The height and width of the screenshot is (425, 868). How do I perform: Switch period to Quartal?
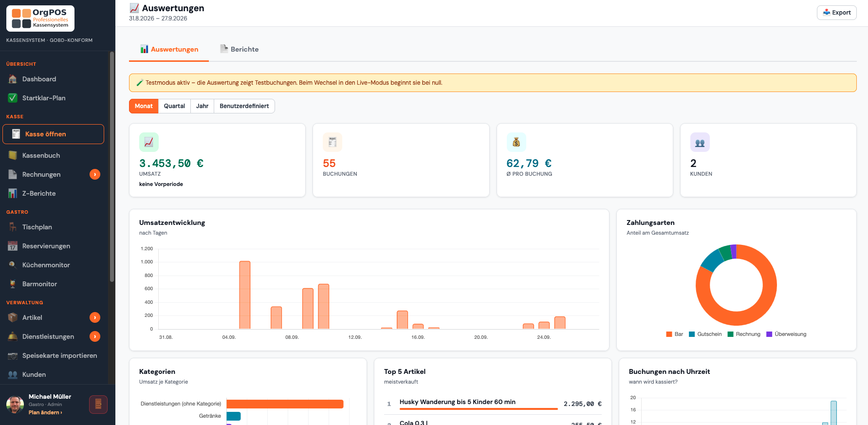pyautogui.click(x=174, y=106)
